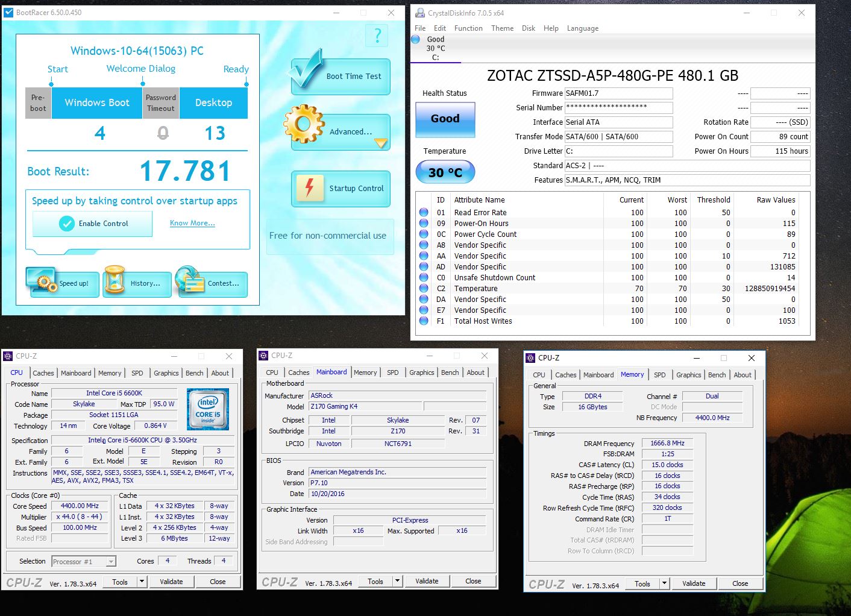Click the status orb for Unsafe Shutdown Count
851x616 pixels.
(x=424, y=277)
